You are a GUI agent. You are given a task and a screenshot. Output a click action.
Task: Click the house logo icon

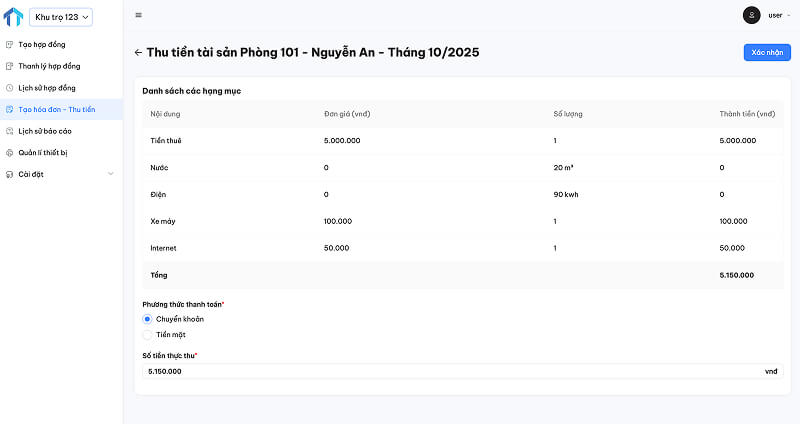tap(13, 17)
